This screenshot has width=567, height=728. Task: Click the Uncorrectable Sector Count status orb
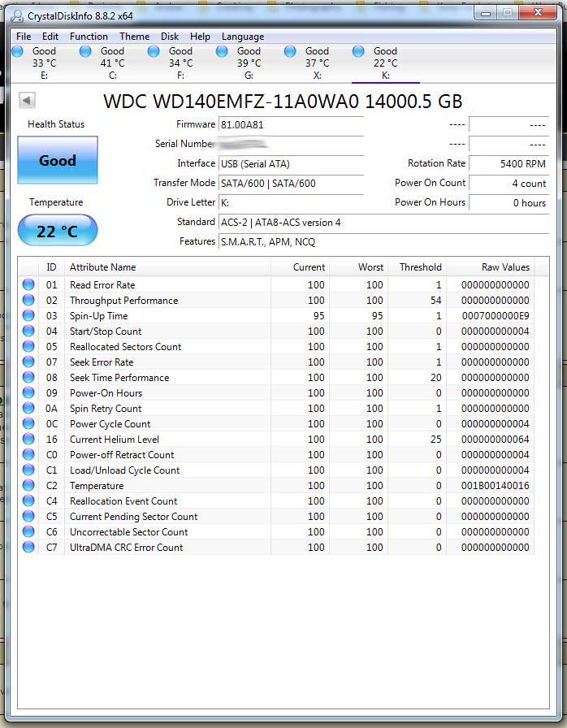click(28, 531)
